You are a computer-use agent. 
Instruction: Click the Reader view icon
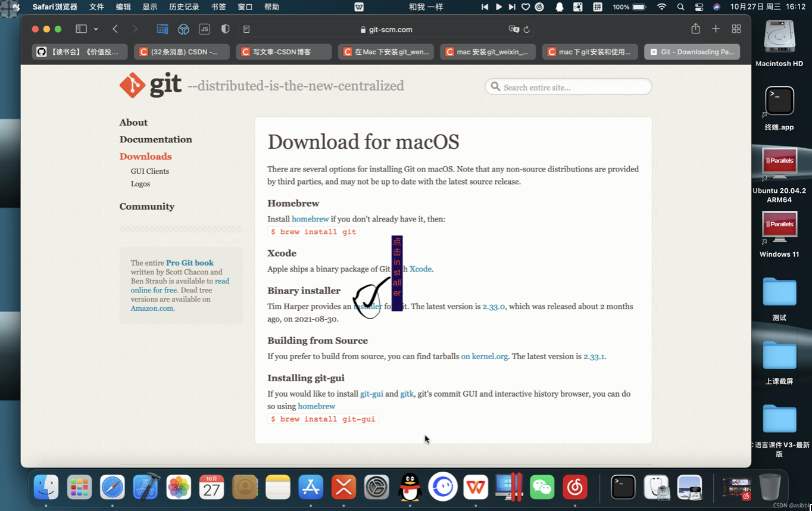(x=246, y=29)
